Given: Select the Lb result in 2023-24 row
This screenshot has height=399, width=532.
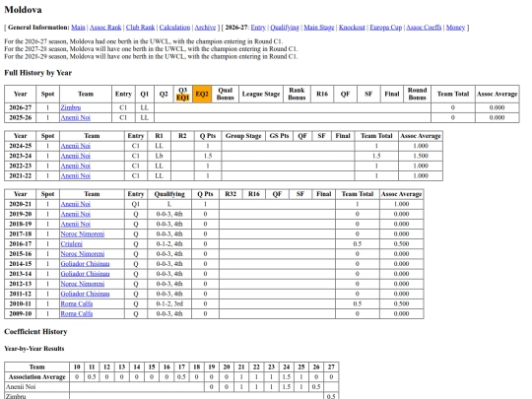Looking at the screenshot, I should point(159,156).
